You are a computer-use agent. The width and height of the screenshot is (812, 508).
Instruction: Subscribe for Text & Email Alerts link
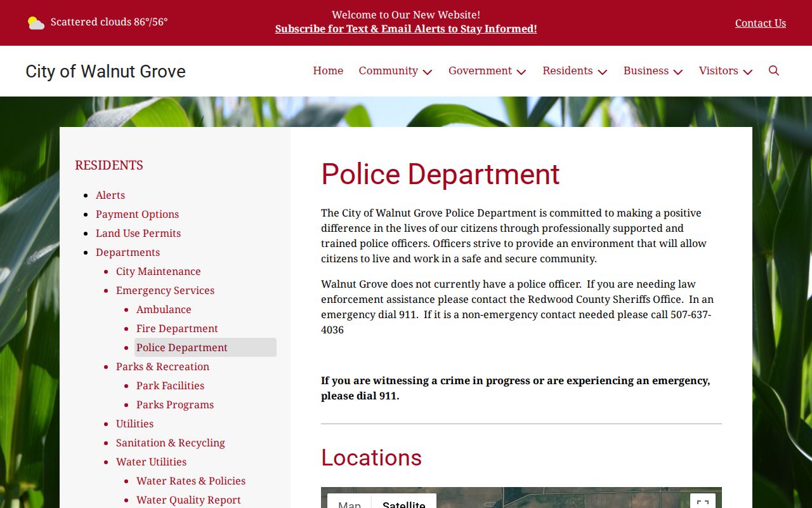click(406, 29)
